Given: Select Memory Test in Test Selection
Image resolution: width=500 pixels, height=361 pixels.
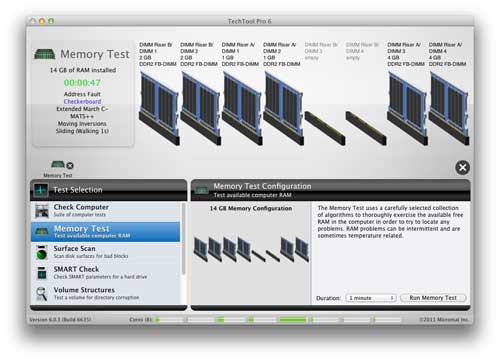Looking at the screenshot, I should (x=106, y=232).
